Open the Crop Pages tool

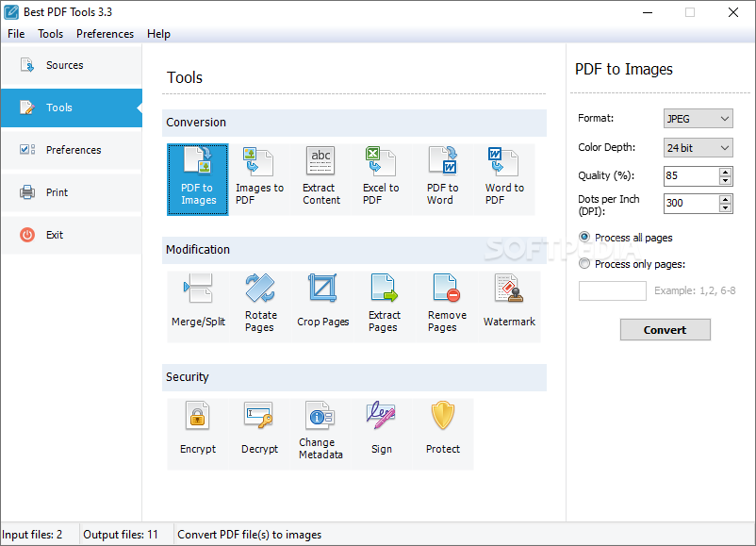click(323, 306)
